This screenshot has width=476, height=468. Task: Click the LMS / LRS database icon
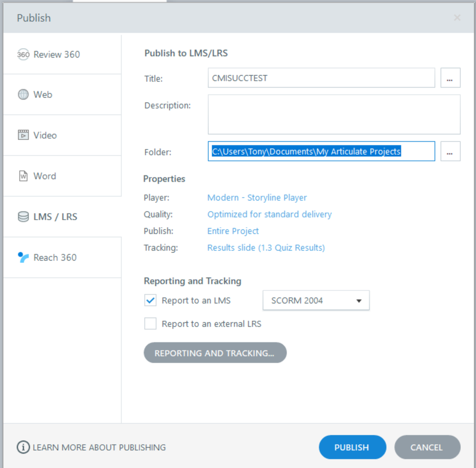point(23,217)
